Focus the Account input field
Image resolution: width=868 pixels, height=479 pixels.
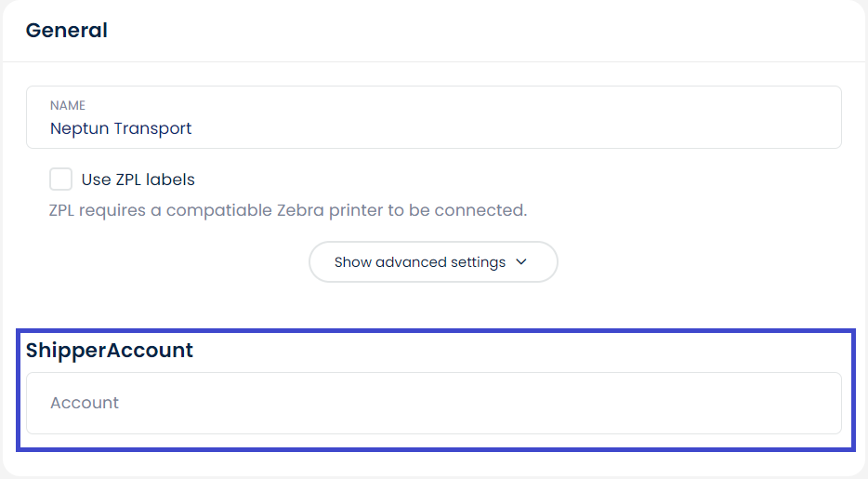(433, 404)
